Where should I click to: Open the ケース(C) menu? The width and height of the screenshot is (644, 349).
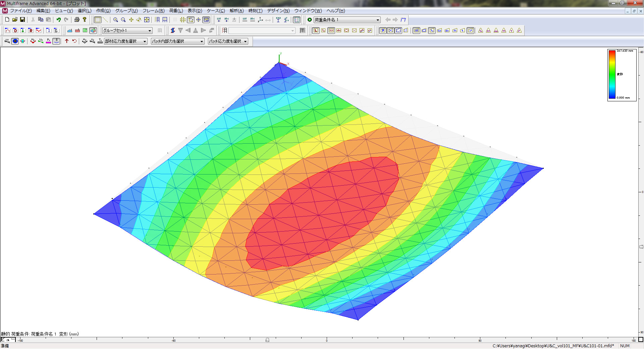click(216, 11)
